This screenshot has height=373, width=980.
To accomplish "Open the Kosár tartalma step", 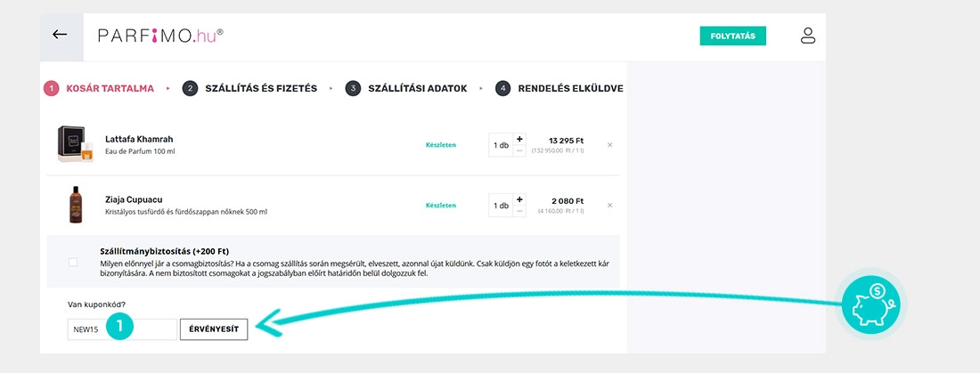I will point(100,88).
